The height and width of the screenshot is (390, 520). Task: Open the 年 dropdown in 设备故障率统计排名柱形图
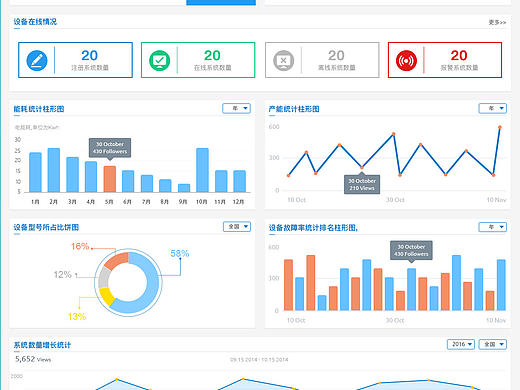coord(493,227)
